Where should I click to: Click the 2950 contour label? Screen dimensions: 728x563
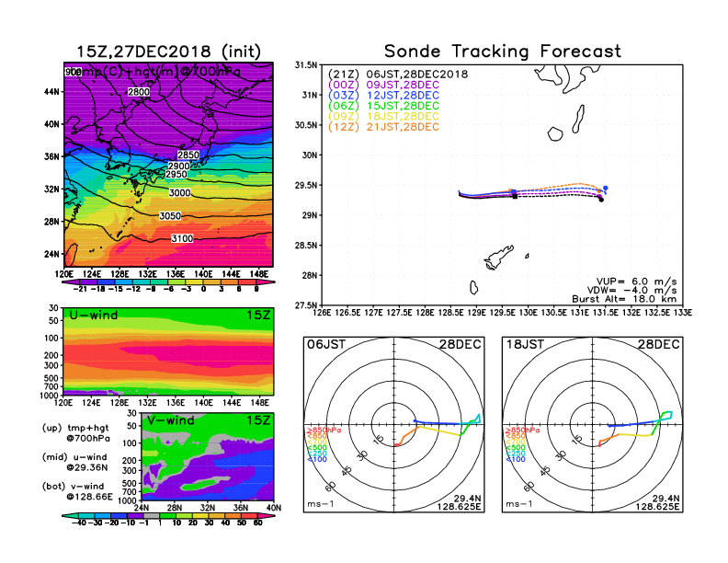(x=176, y=174)
